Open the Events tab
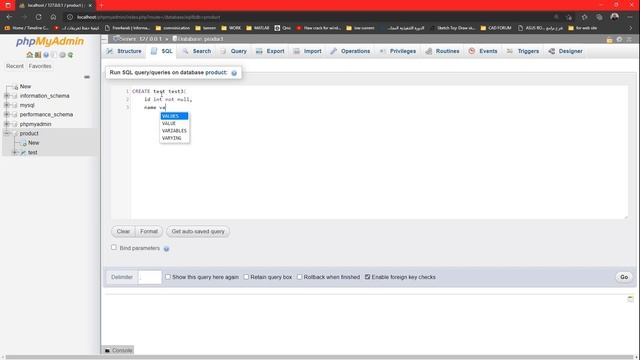Viewport: 640px width, 360px height. [x=483, y=51]
